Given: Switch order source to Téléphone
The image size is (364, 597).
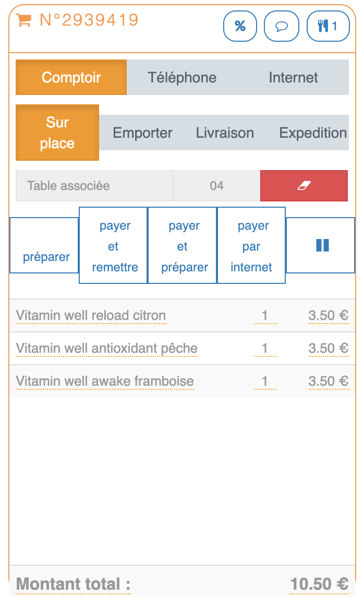Looking at the screenshot, I should coord(182,77).
